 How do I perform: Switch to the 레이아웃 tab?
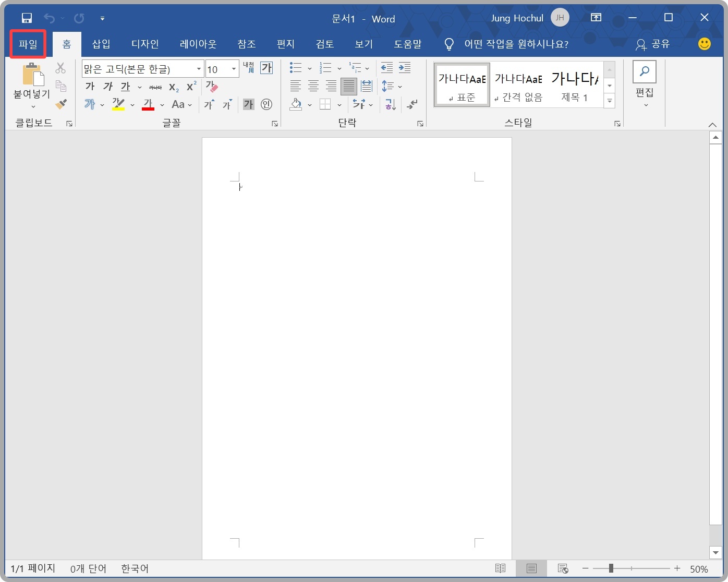198,44
